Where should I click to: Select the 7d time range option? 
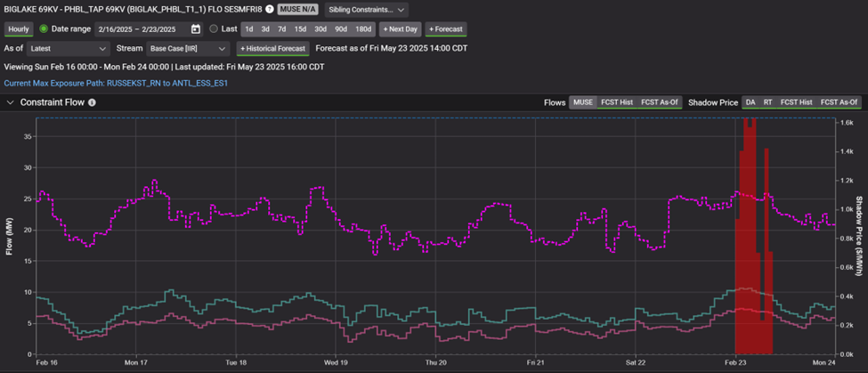281,29
